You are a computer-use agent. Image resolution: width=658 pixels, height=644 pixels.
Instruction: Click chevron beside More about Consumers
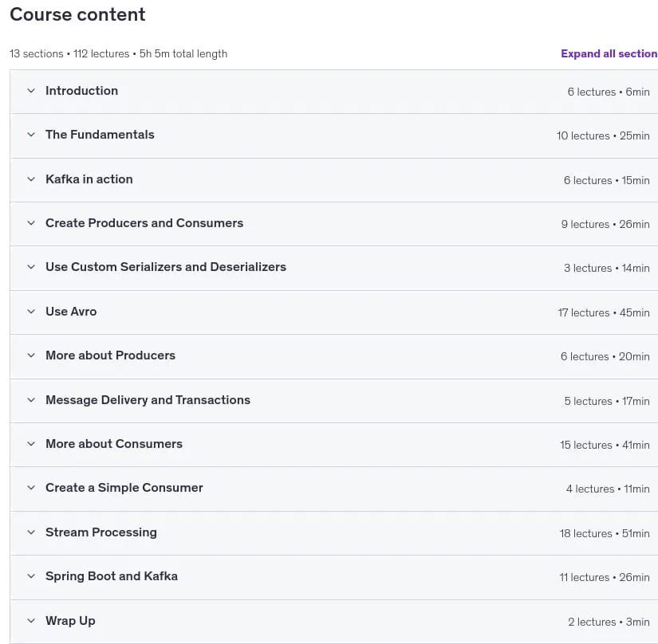pos(31,444)
